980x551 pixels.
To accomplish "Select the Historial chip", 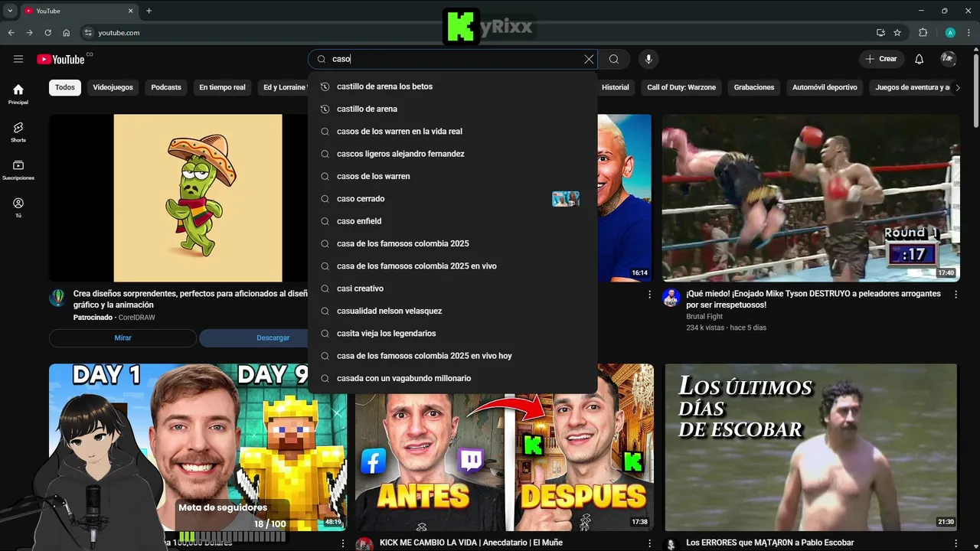I will (615, 87).
